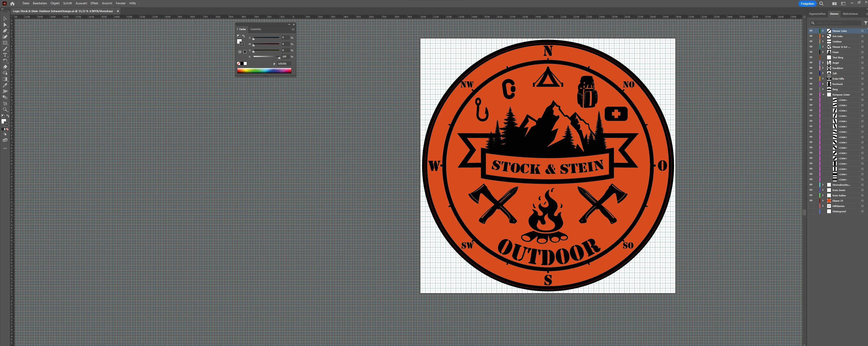This screenshot has width=868, height=346.
Task: Choose the Type tool
Action: 5,55
